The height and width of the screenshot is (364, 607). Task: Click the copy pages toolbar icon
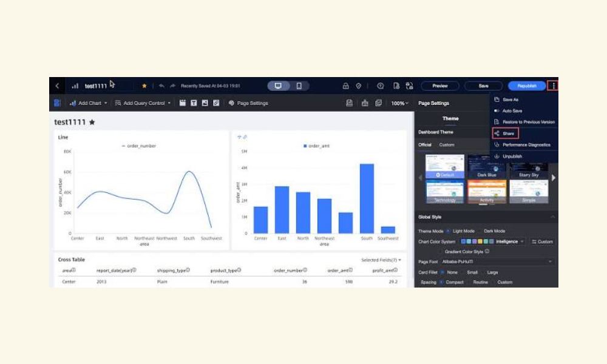click(x=379, y=103)
